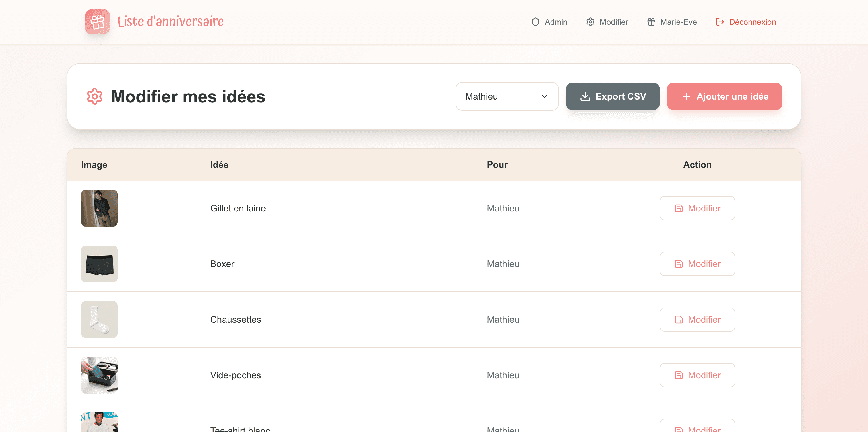Click the save icon in Vide-poches's Modifier button
This screenshot has height=432, width=868.
pyautogui.click(x=679, y=375)
